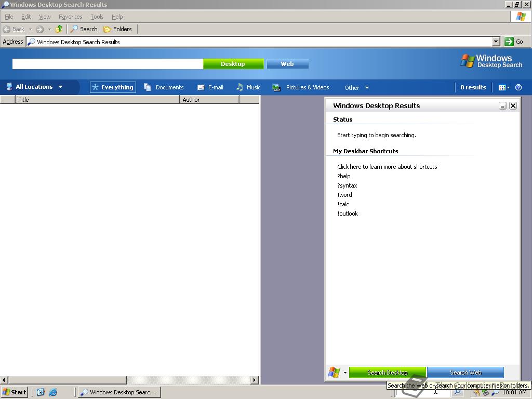Click the horizontal scrollbar right arrow
Image resolution: width=532 pixels, height=399 pixels.
coord(255,380)
